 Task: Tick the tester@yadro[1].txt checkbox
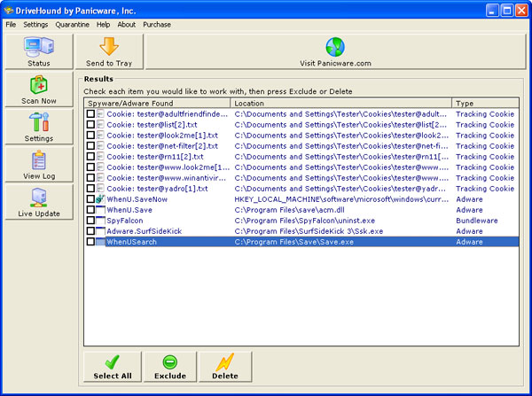(90, 189)
